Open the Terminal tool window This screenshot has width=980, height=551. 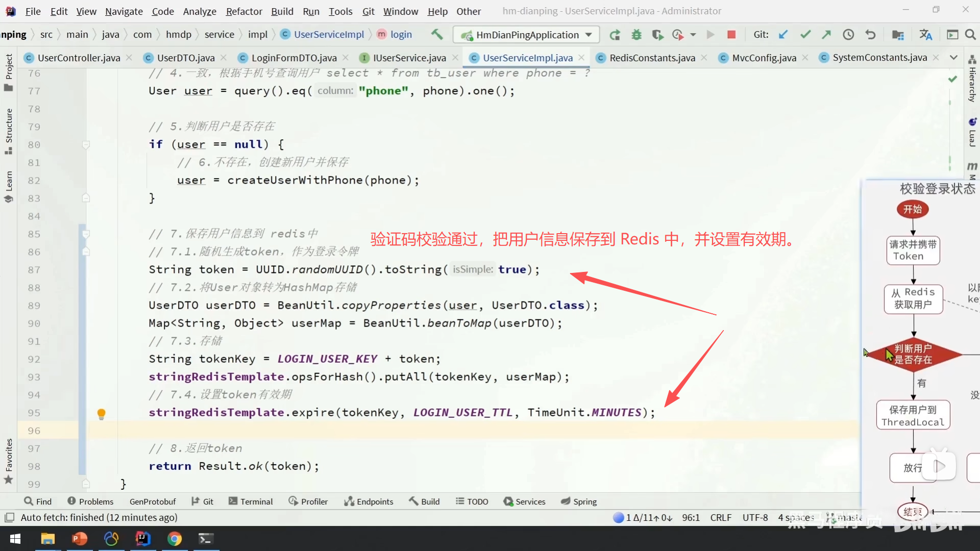click(251, 502)
